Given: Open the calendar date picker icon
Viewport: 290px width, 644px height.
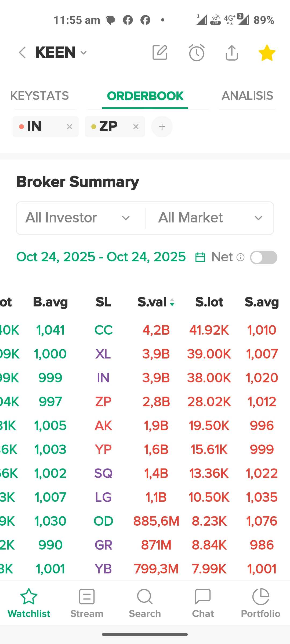Looking at the screenshot, I should [x=200, y=257].
